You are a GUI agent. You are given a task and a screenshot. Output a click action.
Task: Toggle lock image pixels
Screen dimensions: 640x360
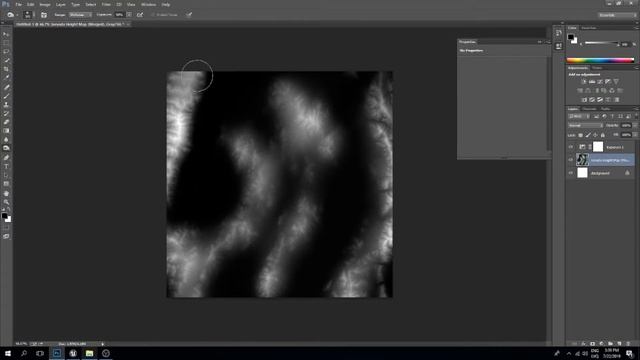pos(588,135)
